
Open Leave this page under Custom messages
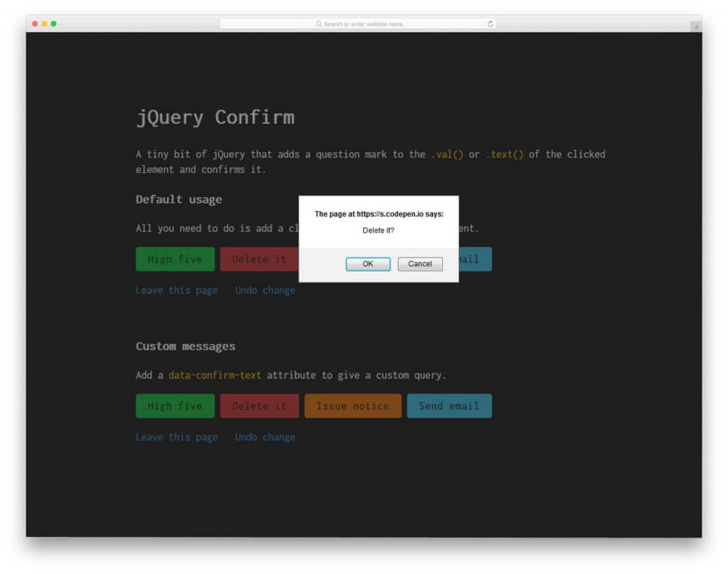pyautogui.click(x=176, y=437)
